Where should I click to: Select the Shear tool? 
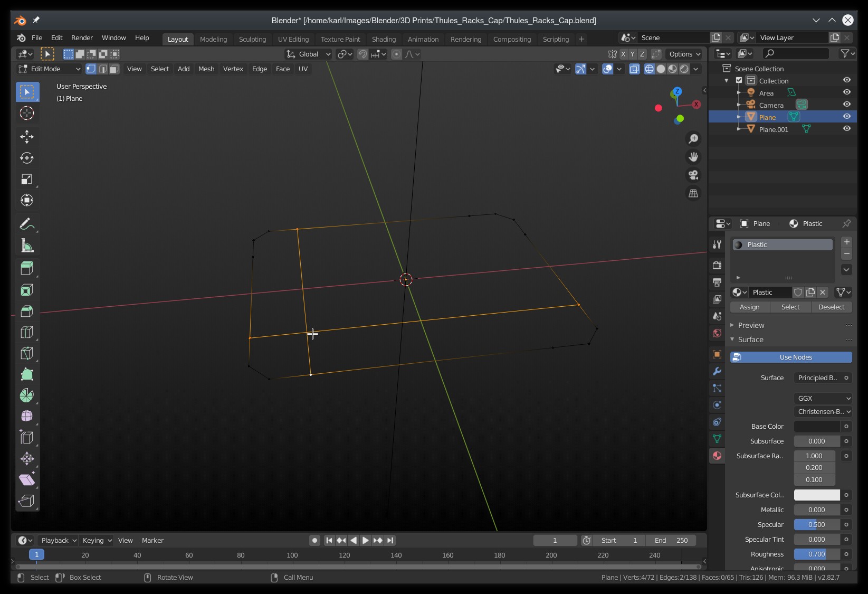(x=27, y=479)
